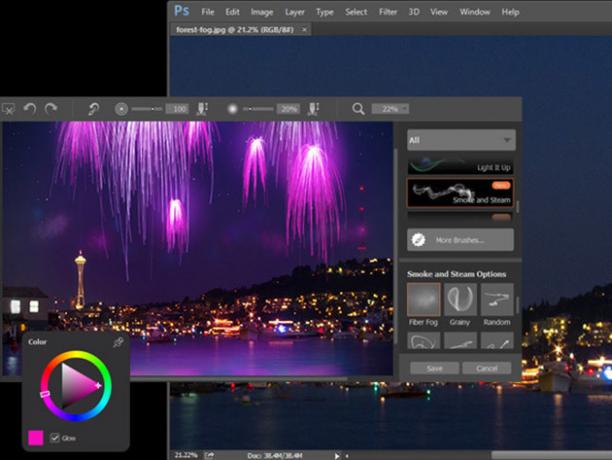Select the Light It Up brush
The height and width of the screenshot is (460, 612).
[x=460, y=166]
